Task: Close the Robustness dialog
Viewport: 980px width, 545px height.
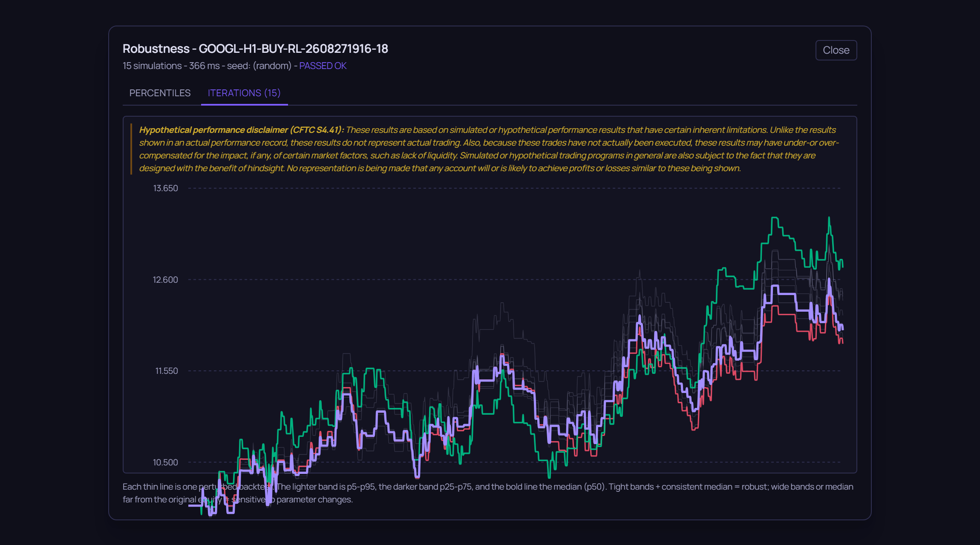Action: click(836, 50)
